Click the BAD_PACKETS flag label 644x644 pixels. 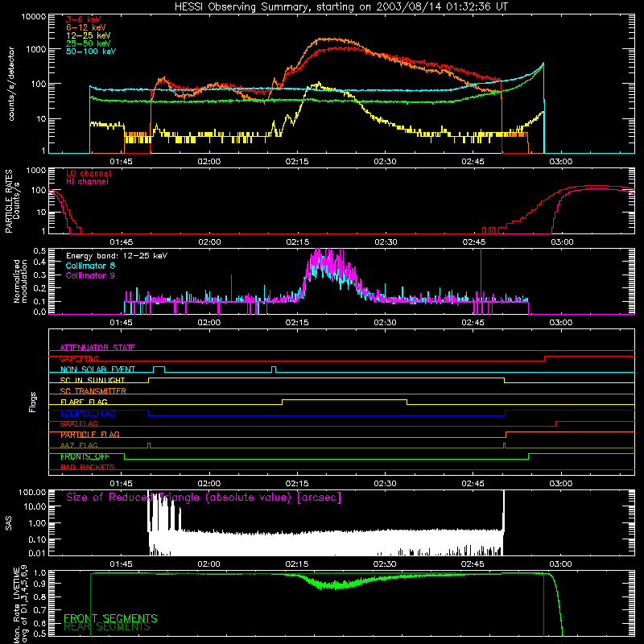click(x=88, y=467)
